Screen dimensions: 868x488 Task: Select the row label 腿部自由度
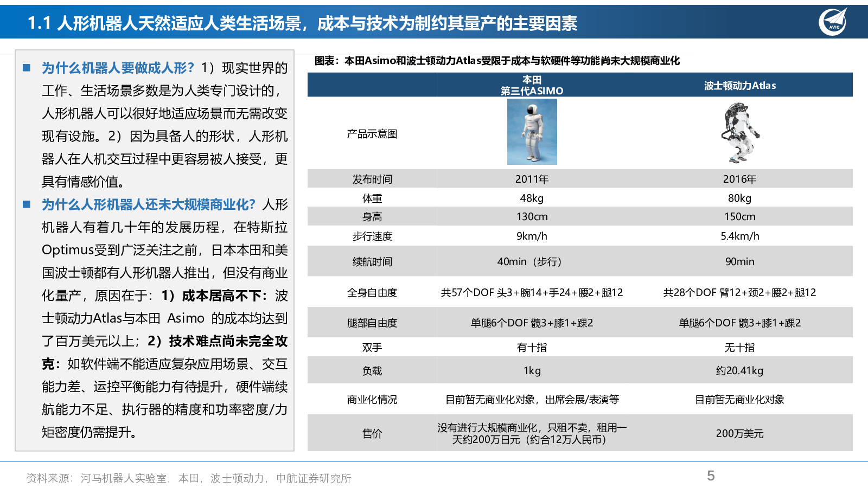click(372, 323)
